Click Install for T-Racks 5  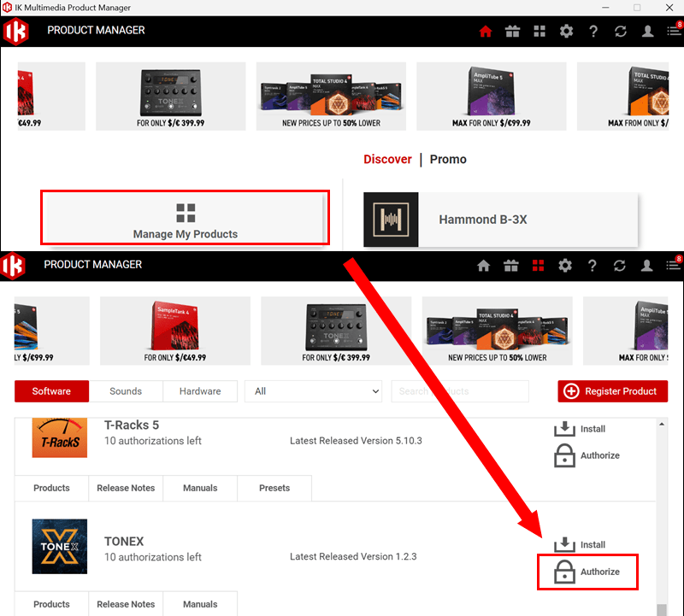580,429
